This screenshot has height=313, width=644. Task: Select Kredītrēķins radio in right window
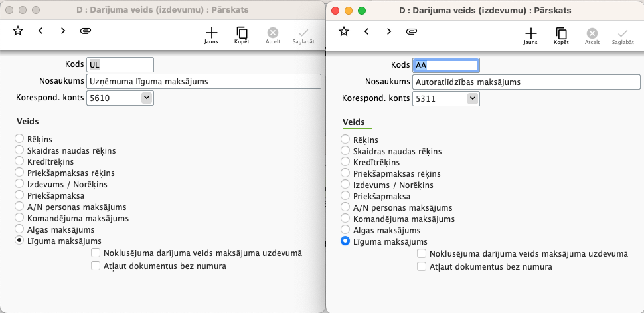coord(345,161)
